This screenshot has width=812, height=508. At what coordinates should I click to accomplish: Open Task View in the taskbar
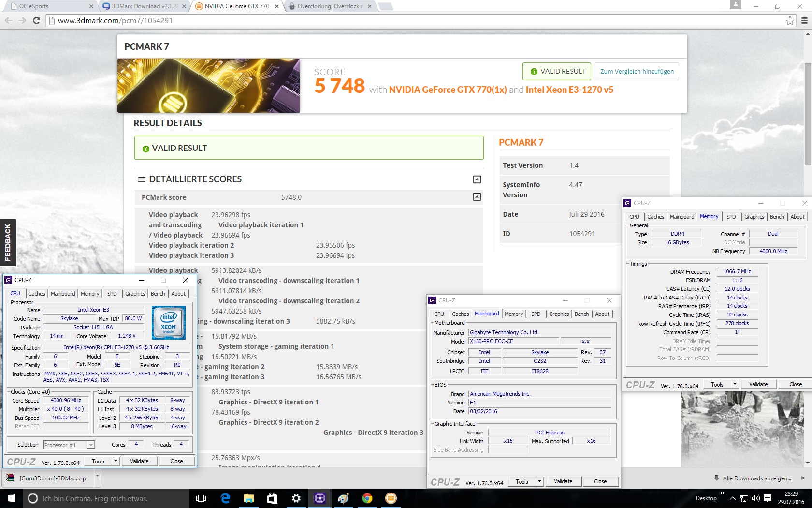tap(201, 498)
